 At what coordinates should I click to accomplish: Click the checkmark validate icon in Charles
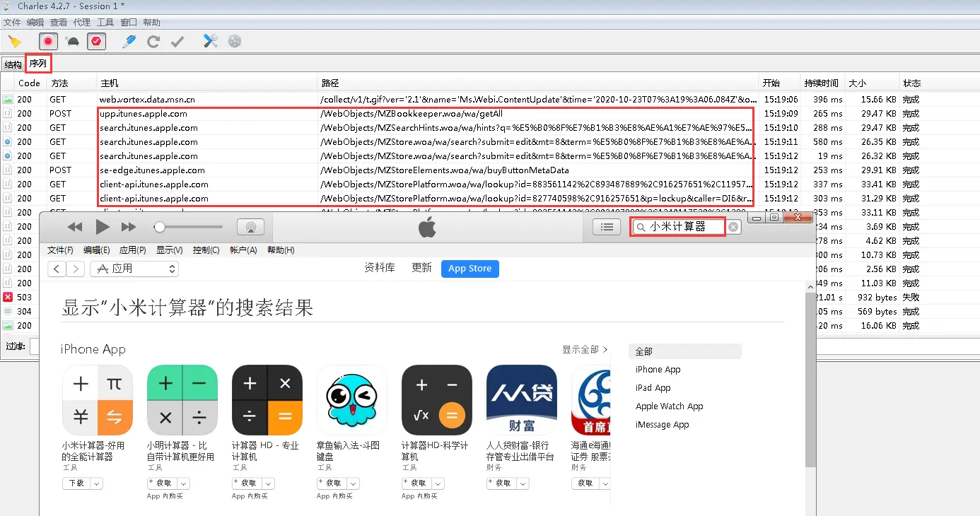coord(177,42)
